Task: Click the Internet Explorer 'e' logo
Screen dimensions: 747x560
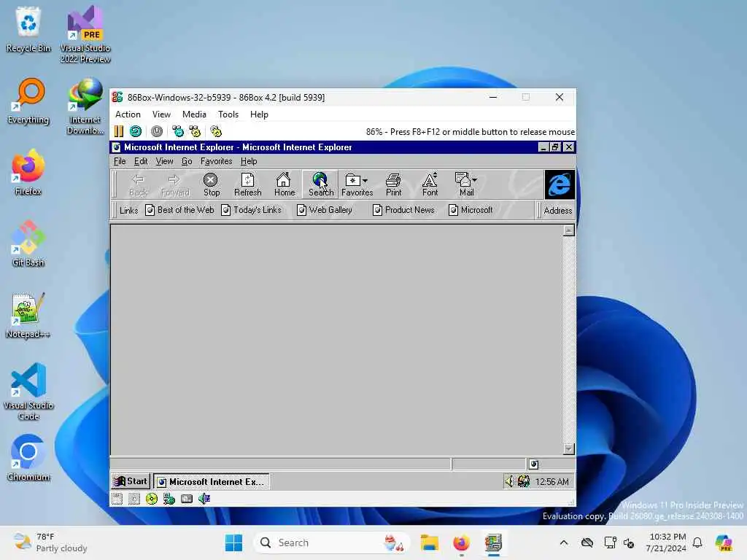Action: (560, 184)
